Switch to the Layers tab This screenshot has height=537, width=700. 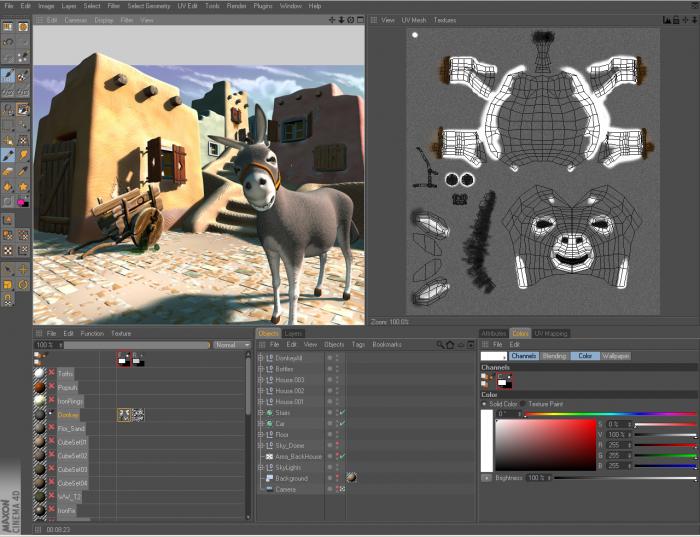293,333
